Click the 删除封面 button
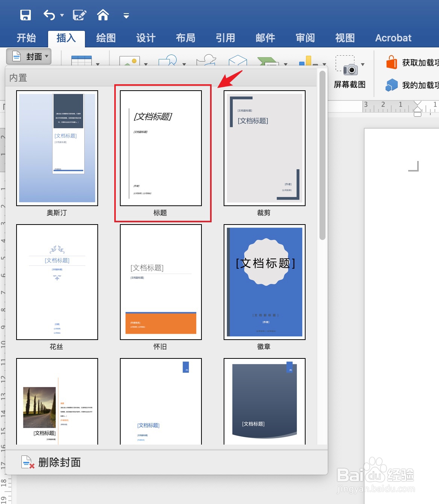The height and width of the screenshot is (504, 439). [x=52, y=462]
